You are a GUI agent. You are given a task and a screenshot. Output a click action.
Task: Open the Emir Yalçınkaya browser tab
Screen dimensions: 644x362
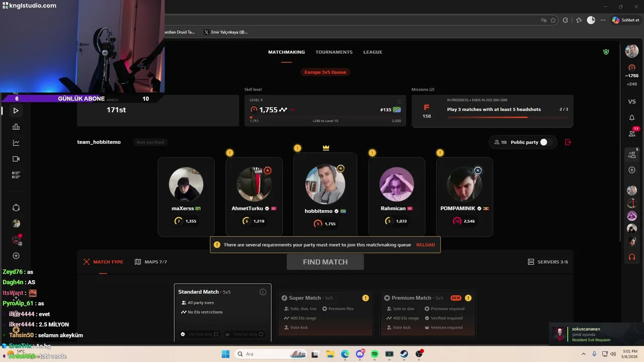225,32
